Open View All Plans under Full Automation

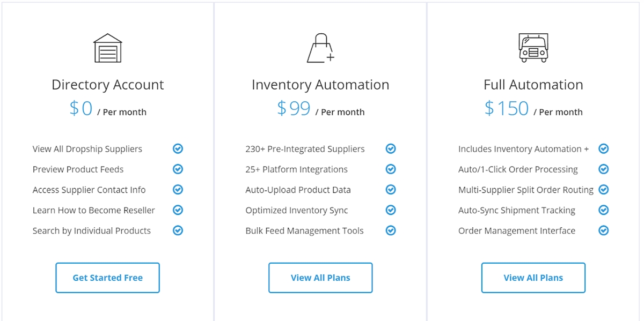533,278
